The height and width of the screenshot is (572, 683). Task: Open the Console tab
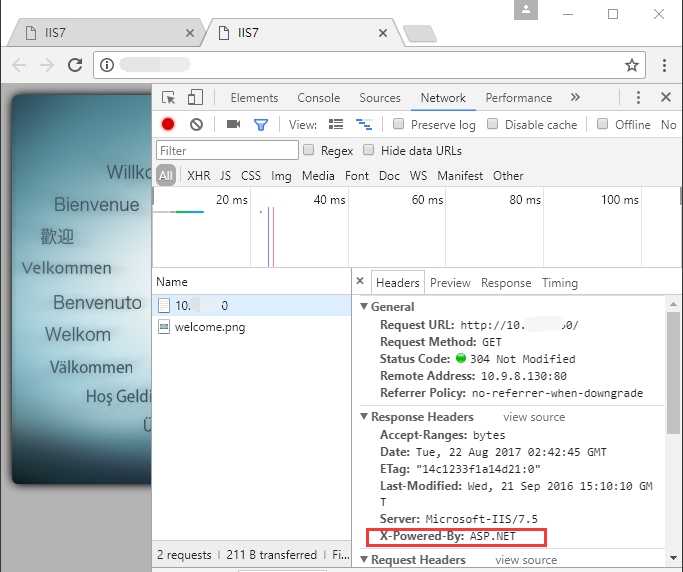[x=318, y=98]
